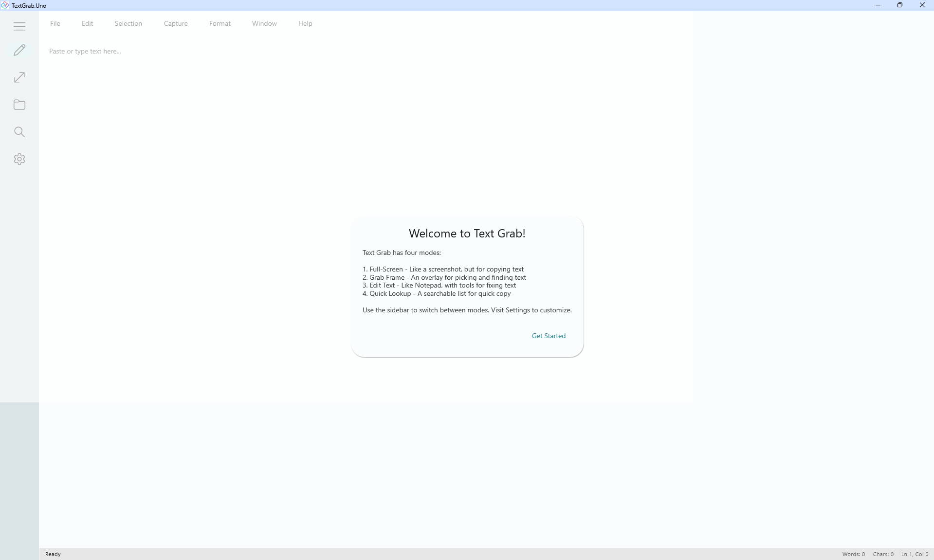Open Settings via the gear icon
The width and height of the screenshot is (934, 560).
[x=19, y=159]
